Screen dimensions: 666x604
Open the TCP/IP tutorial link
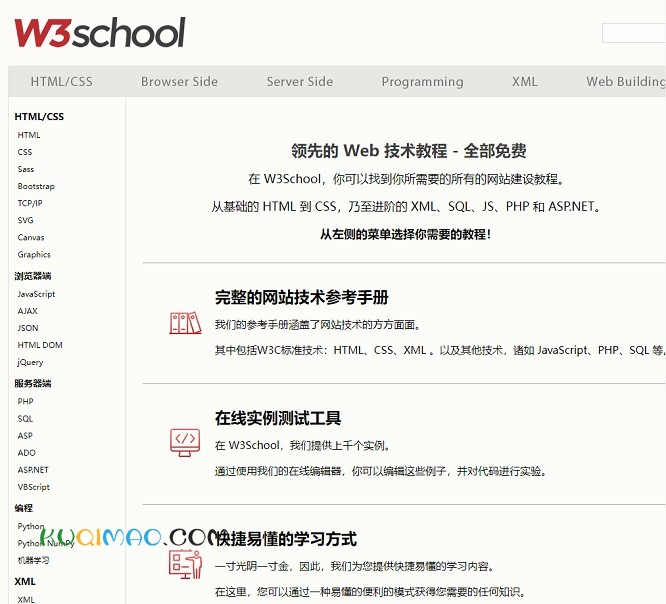[x=30, y=203]
